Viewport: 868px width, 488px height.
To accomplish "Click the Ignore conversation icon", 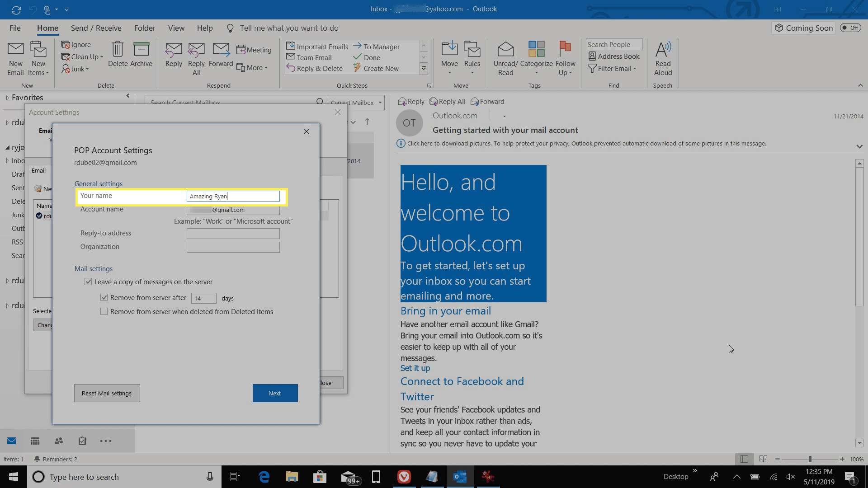I will coord(66,45).
